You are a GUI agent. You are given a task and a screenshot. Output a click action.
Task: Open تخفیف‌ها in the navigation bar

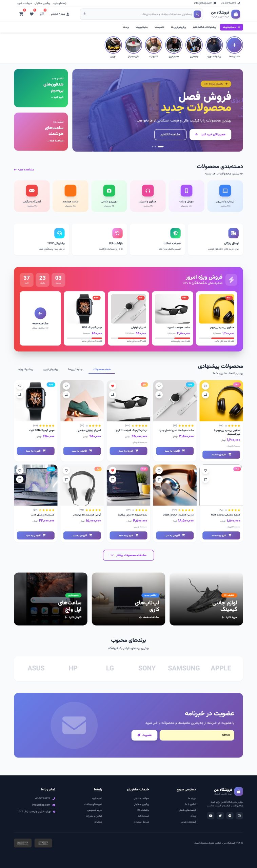click(159, 27)
